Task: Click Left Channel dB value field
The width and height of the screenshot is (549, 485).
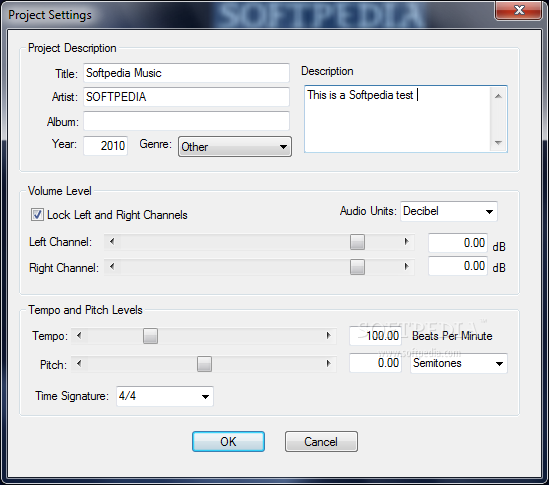Action: 458,243
